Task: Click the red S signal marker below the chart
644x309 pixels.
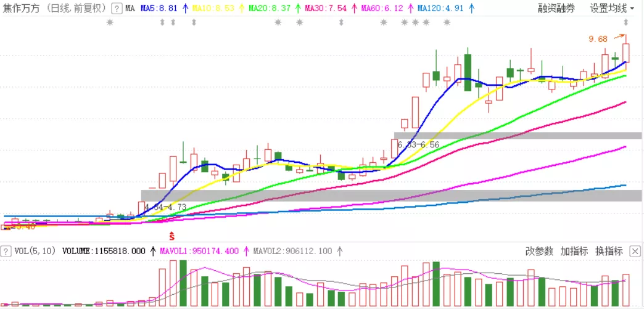Action: (172, 236)
